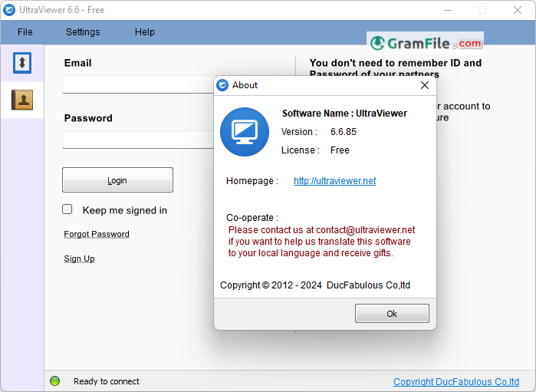Click the green connection status indicator

click(x=54, y=380)
